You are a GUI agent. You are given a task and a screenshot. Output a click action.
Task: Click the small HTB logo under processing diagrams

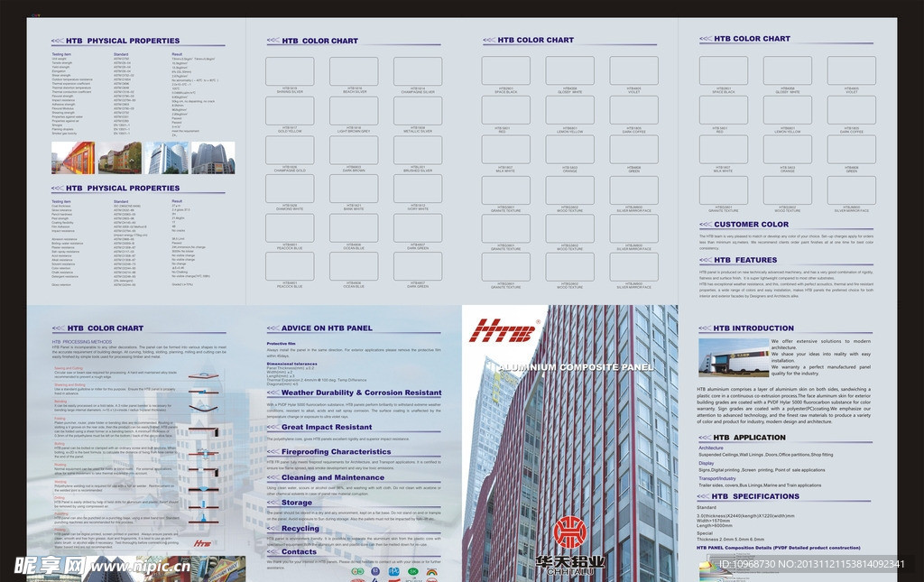point(204,544)
